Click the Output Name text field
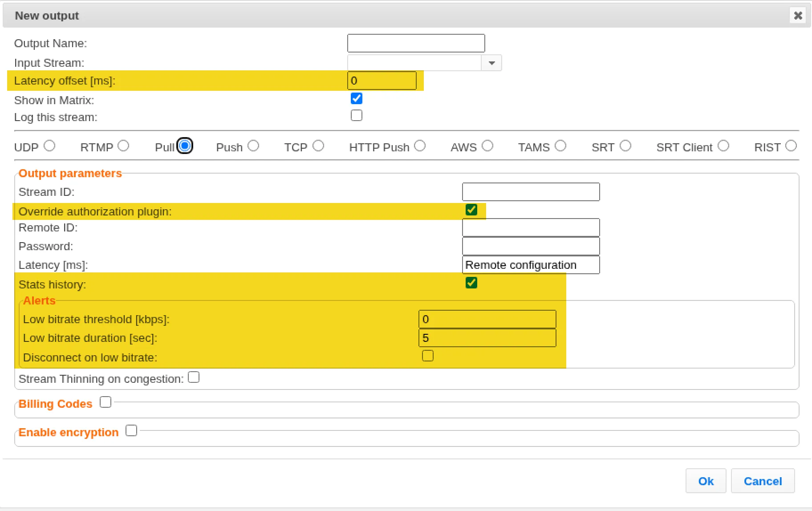Screen dimensions: 812x511 click(416, 43)
